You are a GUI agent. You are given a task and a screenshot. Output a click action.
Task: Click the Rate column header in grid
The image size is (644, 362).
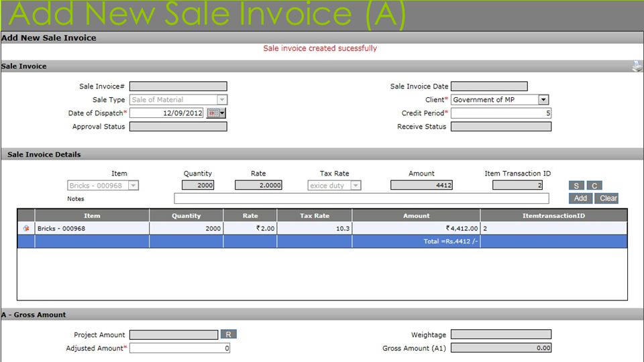[250, 215]
